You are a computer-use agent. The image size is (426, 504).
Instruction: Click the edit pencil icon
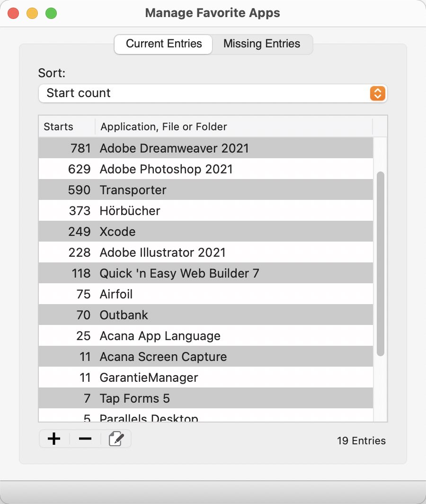click(116, 439)
